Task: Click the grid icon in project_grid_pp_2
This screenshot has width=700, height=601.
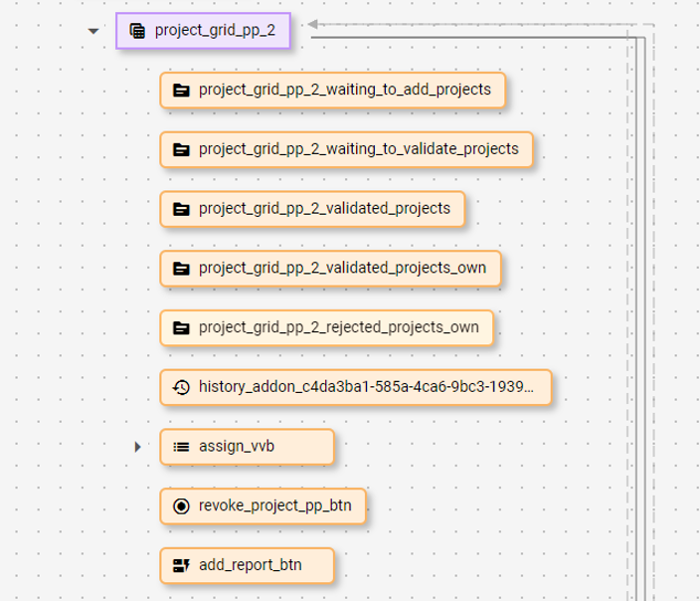Action: click(138, 31)
